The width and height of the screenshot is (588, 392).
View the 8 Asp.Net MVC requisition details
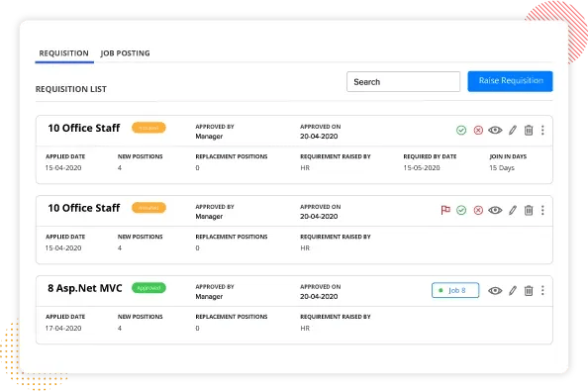coord(495,290)
